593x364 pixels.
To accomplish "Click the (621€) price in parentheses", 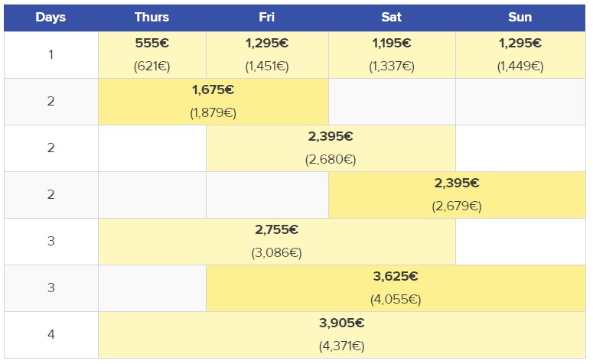I will pyautogui.click(x=152, y=67).
